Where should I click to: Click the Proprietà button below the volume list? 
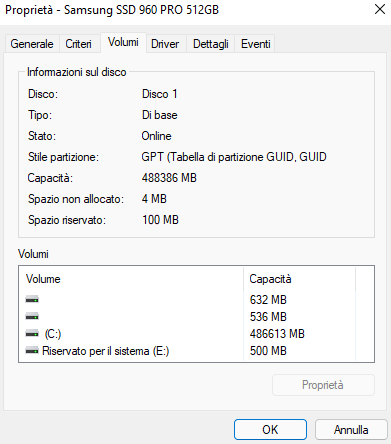[x=323, y=385]
